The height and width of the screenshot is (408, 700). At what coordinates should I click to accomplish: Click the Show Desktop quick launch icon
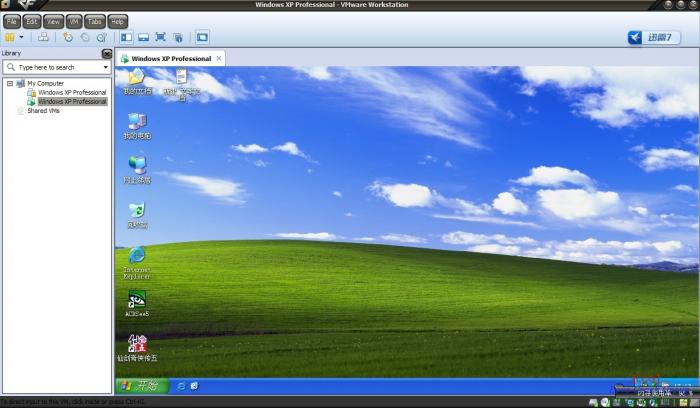[x=194, y=386]
